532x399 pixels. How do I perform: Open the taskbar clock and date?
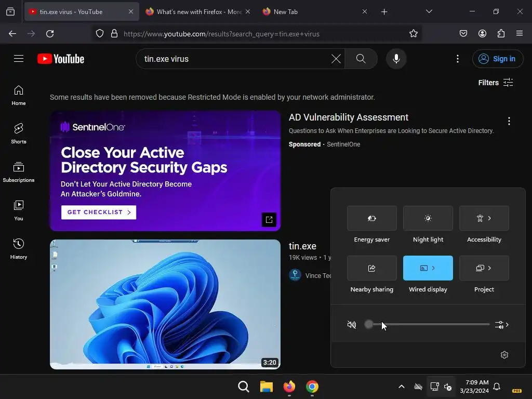[474, 387]
